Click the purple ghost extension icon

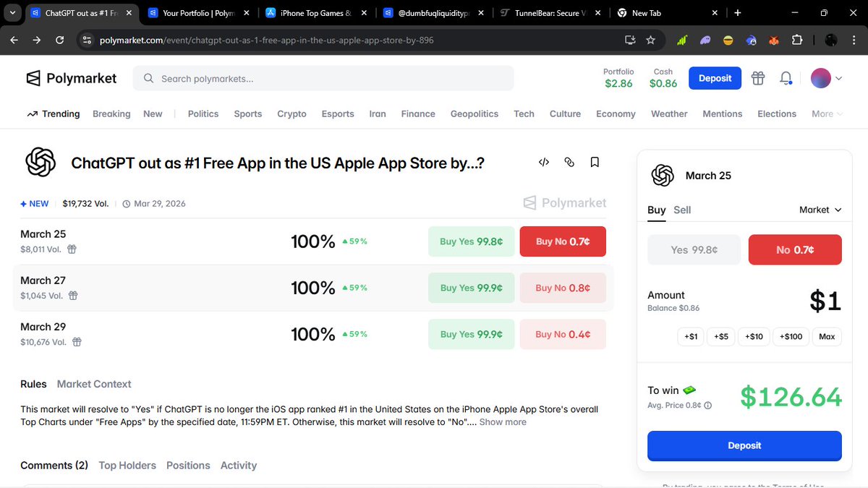(x=705, y=40)
